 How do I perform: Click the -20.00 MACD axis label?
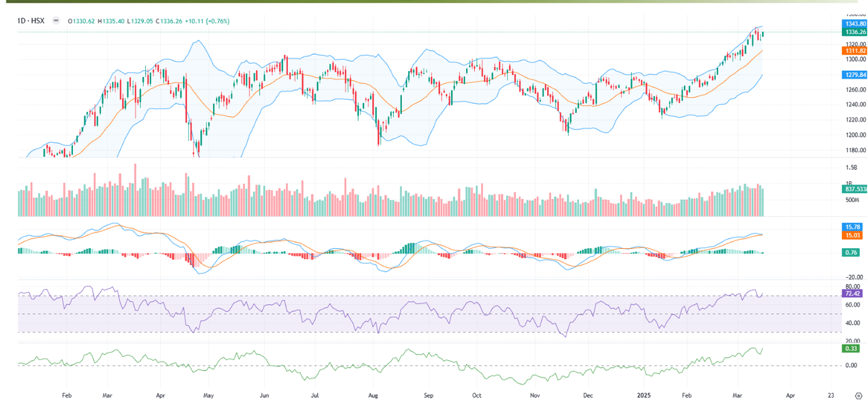(x=854, y=277)
